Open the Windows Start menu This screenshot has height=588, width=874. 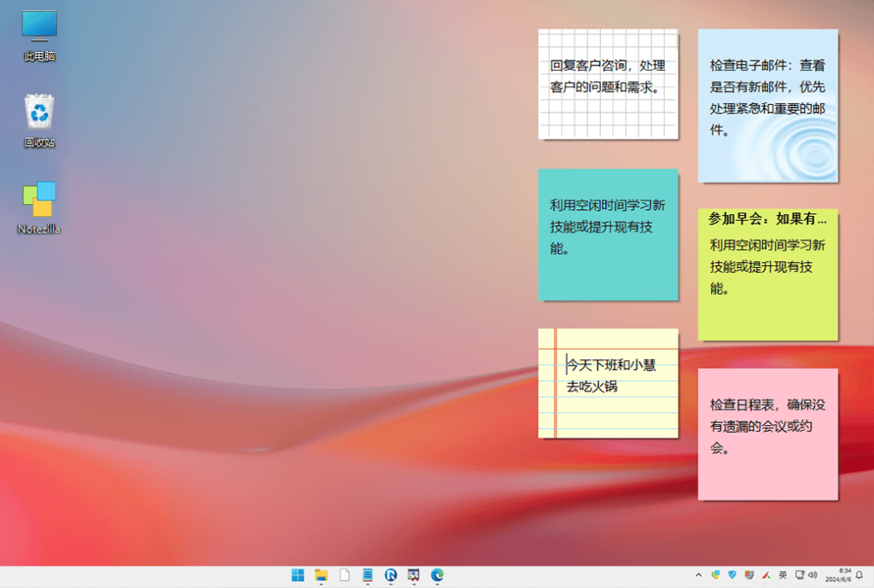[x=298, y=575]
